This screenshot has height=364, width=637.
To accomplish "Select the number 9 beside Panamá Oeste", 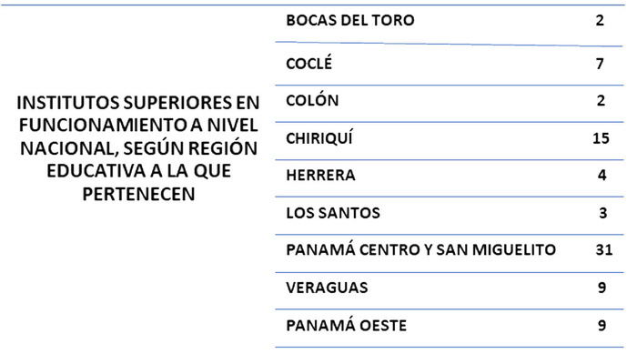I will click(x=602, y=326).
